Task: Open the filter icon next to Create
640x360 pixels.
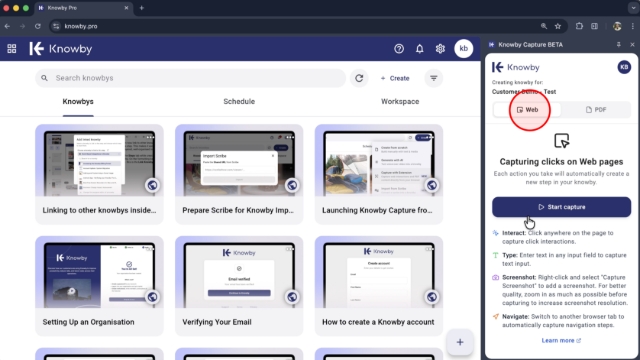Action: coord(433,78)
